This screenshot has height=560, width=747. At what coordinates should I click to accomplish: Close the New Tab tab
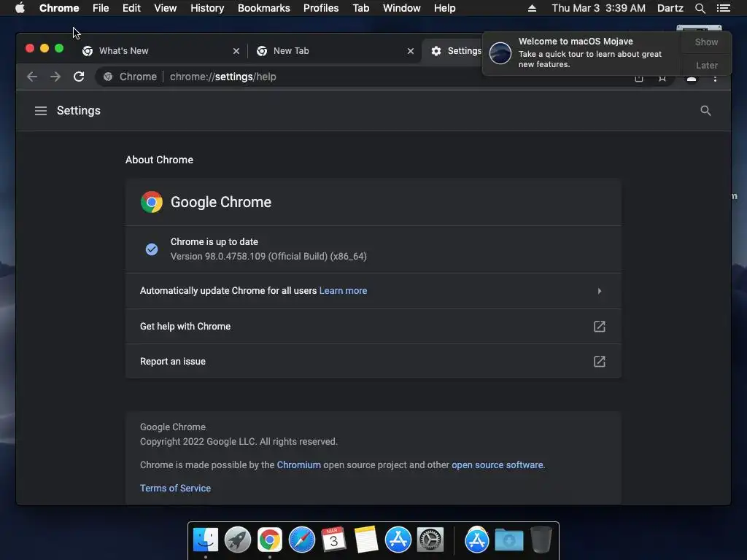(411, 51)
